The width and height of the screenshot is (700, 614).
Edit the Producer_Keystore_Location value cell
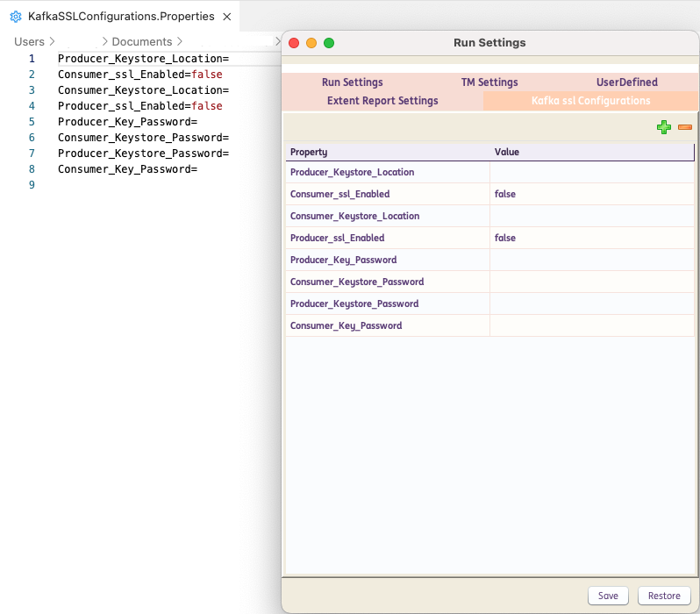pos(591,173)
